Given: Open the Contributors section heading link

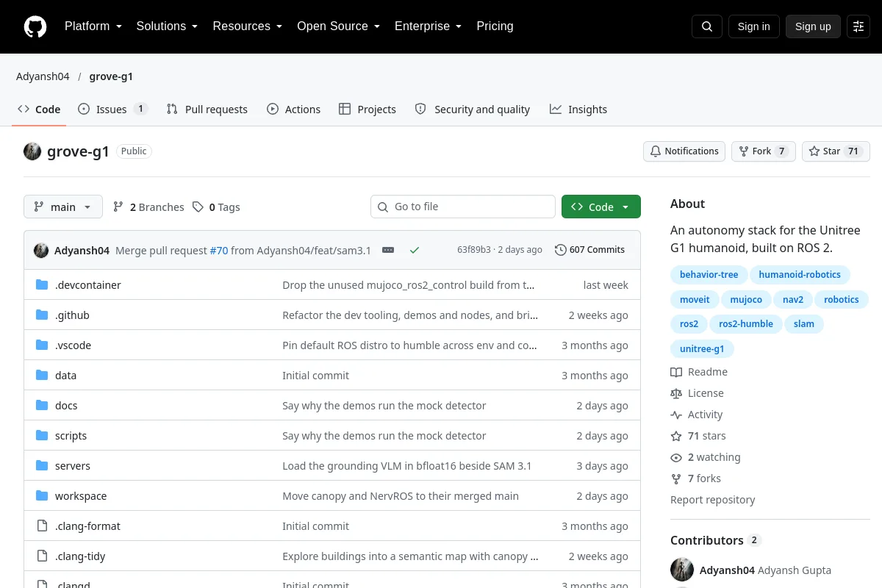Looking at the screenshot, I should point(715,540).
